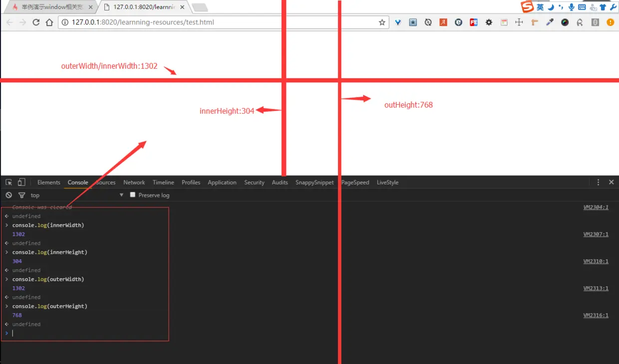
Task: Select the logged value 304
Action: [17, 261]
